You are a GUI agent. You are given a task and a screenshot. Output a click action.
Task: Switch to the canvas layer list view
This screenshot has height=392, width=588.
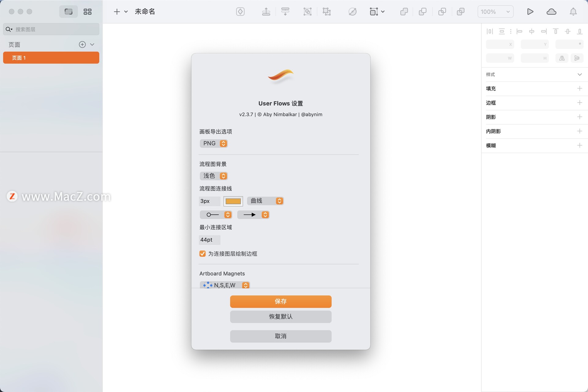69,12
